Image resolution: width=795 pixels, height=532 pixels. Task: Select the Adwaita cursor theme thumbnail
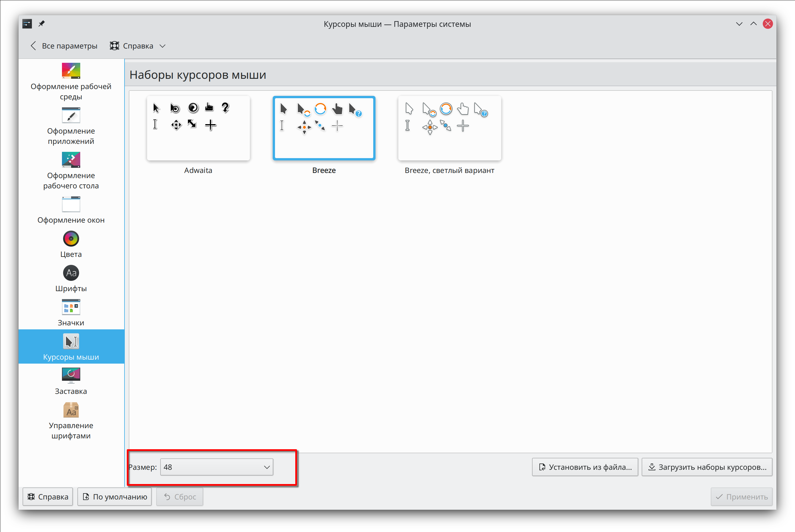198,128
